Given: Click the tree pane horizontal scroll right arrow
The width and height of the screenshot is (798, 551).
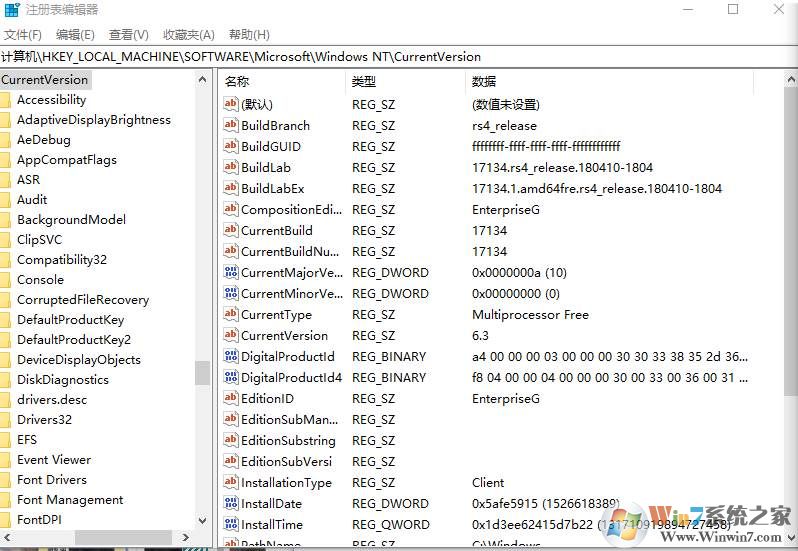Looking at the screenshot, I should (x=185, y=537).
